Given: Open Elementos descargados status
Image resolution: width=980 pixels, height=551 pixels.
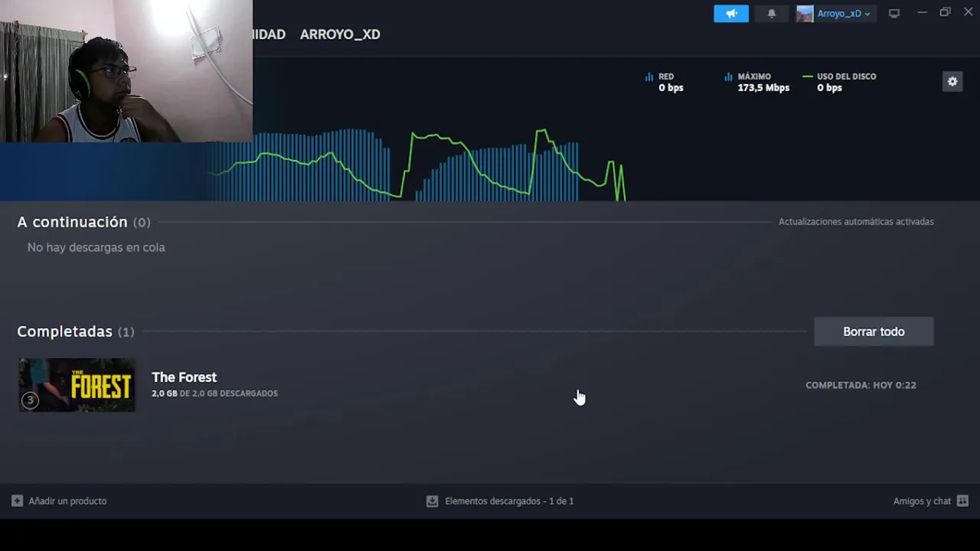Looking at the screenshot, I should pyautogui.click(x=500, y=500).
